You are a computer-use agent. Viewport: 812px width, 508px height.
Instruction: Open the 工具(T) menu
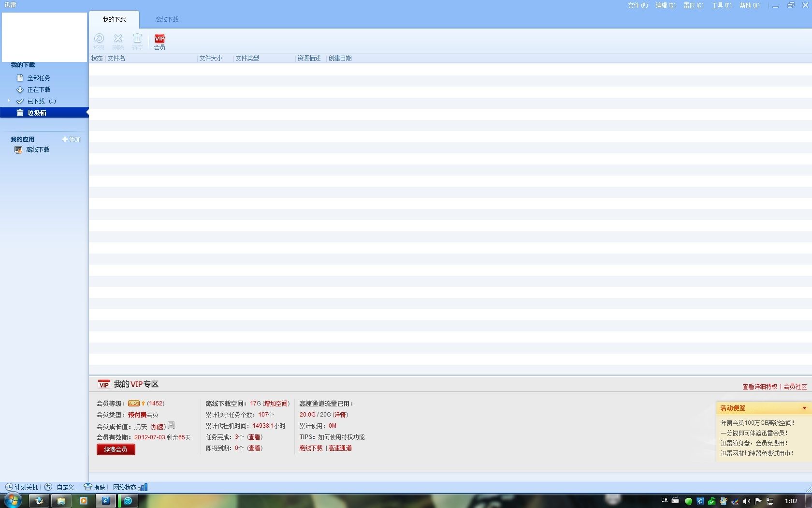[x=721, y=5]
